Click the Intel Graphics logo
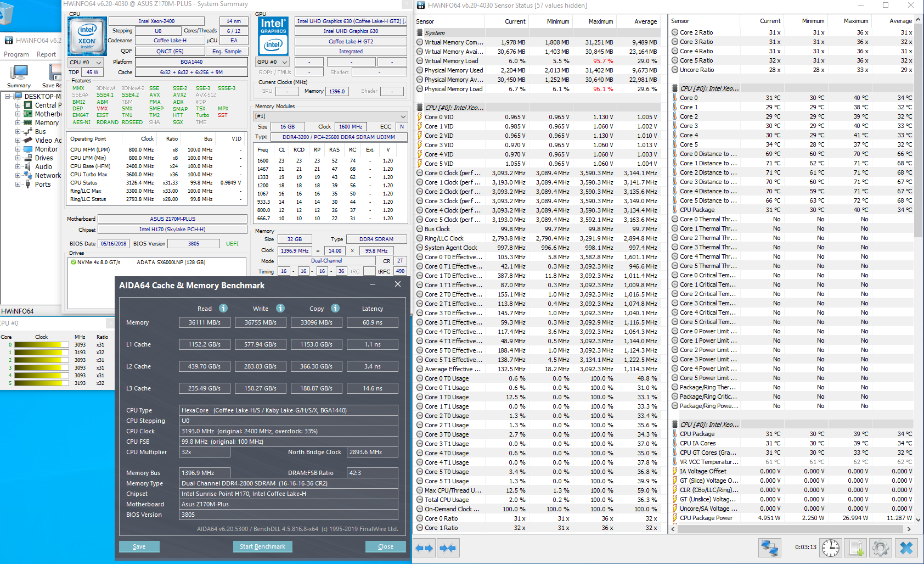 click(273, 36)
